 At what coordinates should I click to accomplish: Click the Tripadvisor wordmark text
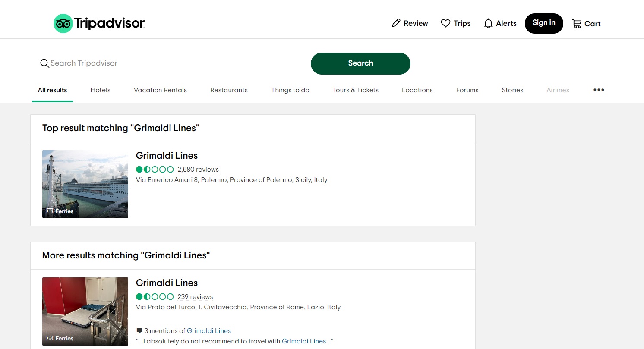click(109, 23)
